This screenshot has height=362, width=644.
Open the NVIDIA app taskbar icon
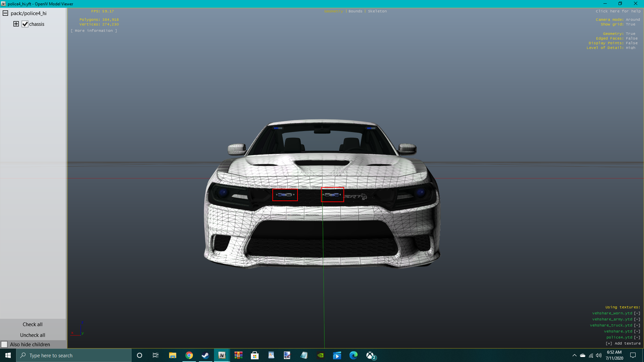click(321, 355)
